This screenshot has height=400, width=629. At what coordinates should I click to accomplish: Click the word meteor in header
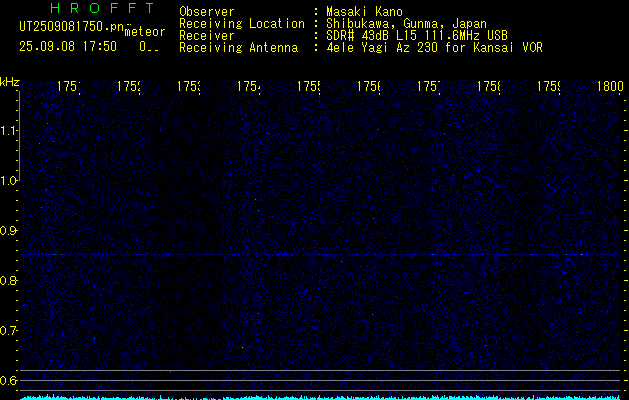(x=145, y=32)
